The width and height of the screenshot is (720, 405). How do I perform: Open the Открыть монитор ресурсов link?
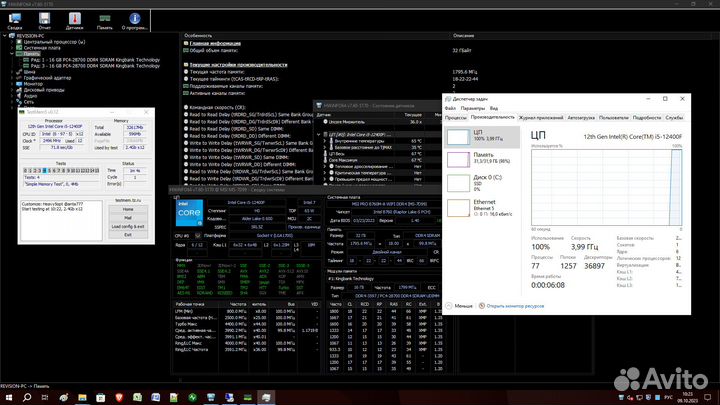[512, 306]
